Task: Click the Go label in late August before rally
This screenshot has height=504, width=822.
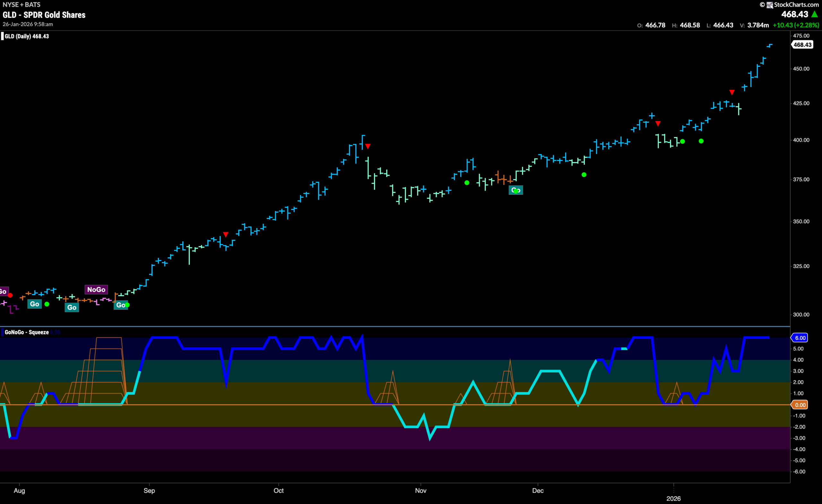Action: click(120, 305)
